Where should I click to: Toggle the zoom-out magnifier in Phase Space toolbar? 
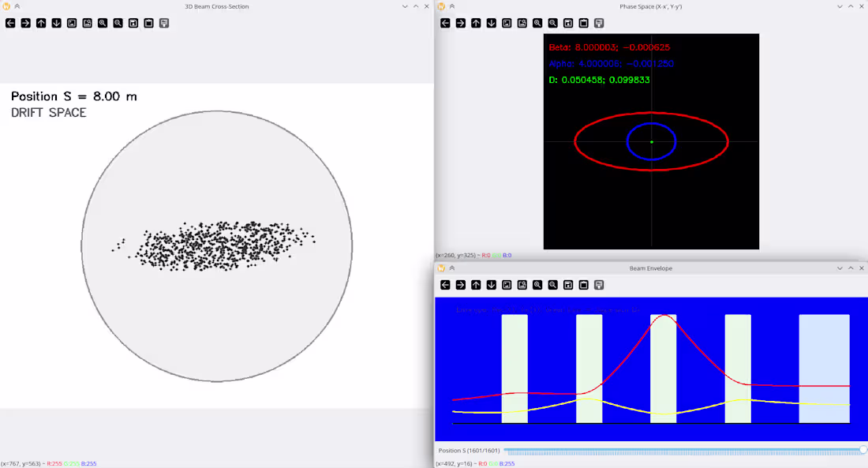click(x=552, y=23)
